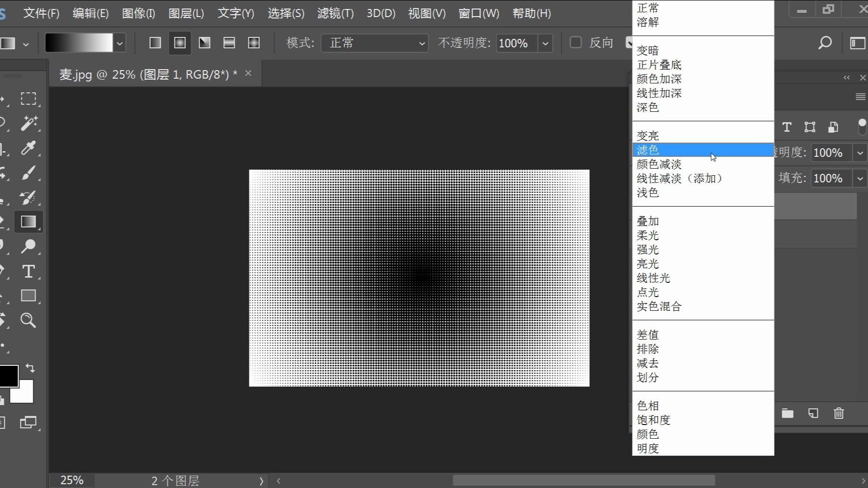
Task: Click the 不透明度 100% input field
Action: (517, 43)
